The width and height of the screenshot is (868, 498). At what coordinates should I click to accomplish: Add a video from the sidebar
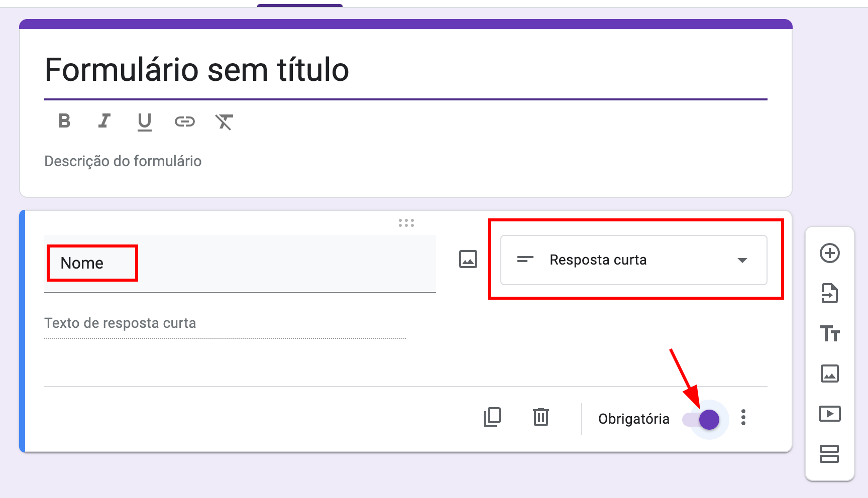(829, 414)
